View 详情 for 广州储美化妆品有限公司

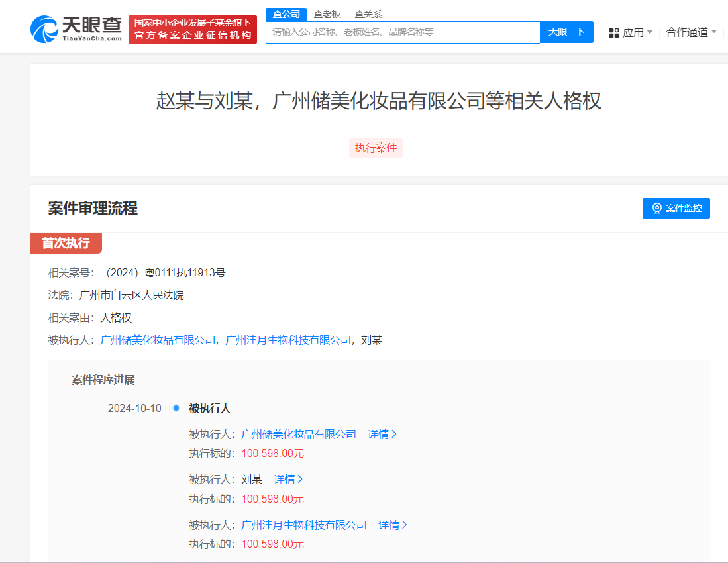click(382, 435)
